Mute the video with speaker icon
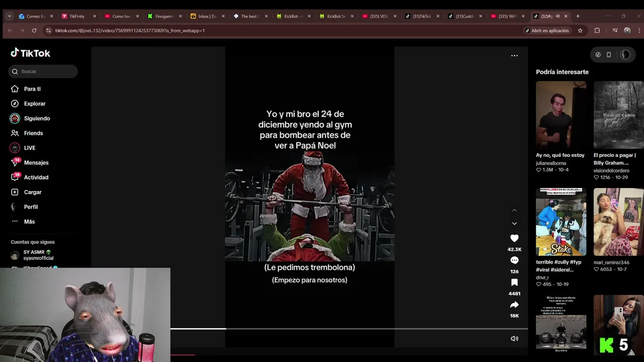The image size is (644, 362). pos(514,338)
